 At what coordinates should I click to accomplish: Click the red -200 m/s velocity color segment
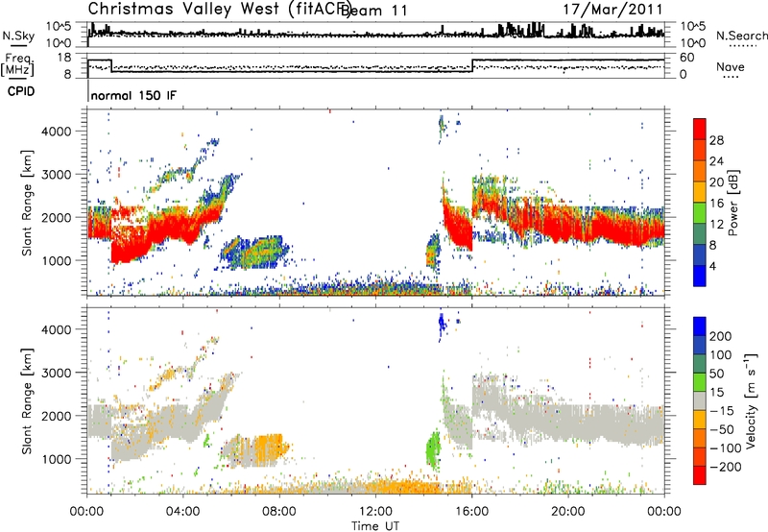(700, 475)
